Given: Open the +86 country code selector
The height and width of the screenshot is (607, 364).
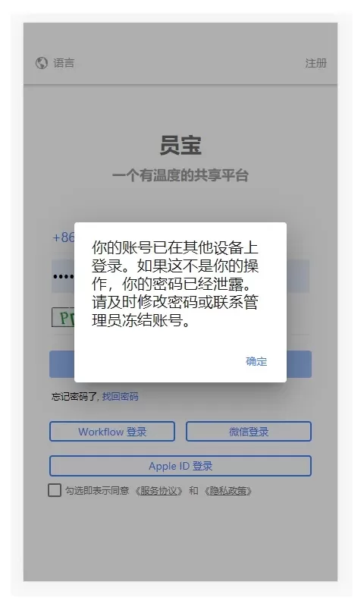Looking at the screenshot, I should pos(63,237).
